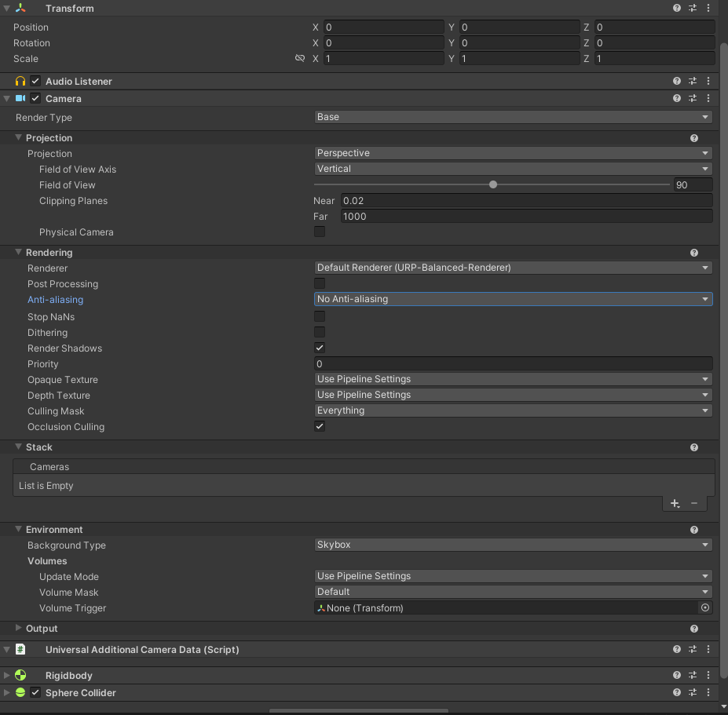The image size is (728, 715).
Task: Open Camera component help reference
Action: (x=677, y=98)
